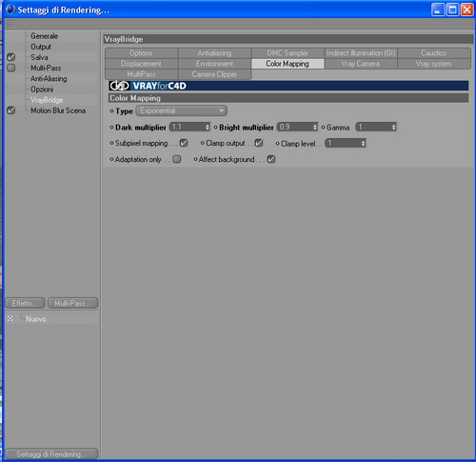
Task: Switch to DMC Sampler tab
Action: click(288, 53)
